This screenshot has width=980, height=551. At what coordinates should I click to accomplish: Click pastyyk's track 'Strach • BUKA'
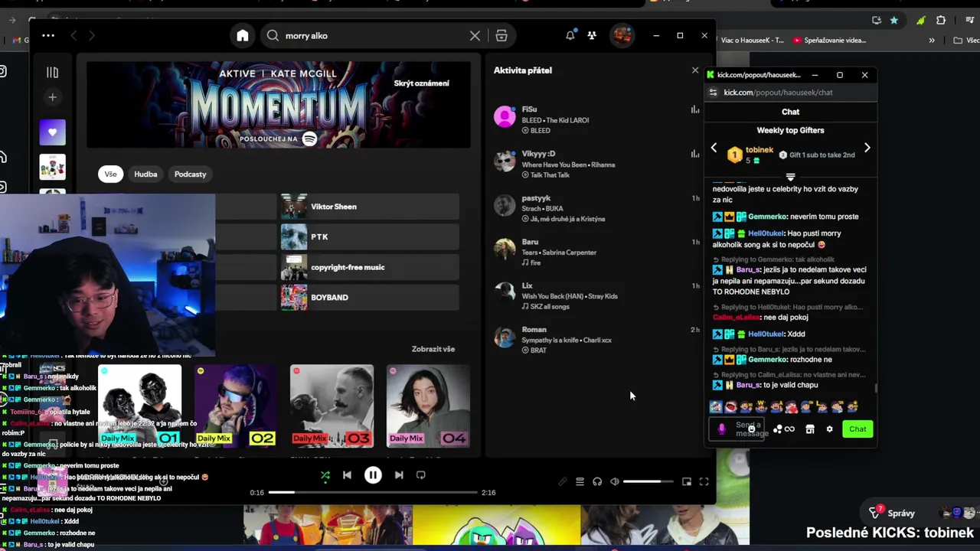(x=542, y=208)
